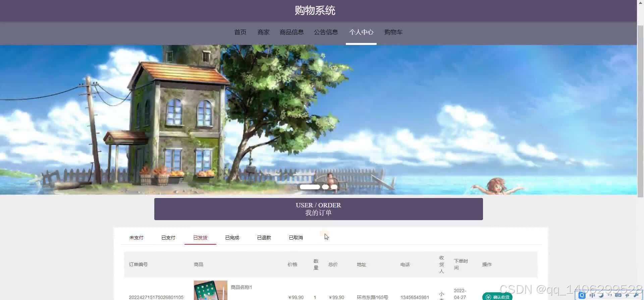Click the 购物系统 site title
The image size is (644, 300).
click(315, 11)
